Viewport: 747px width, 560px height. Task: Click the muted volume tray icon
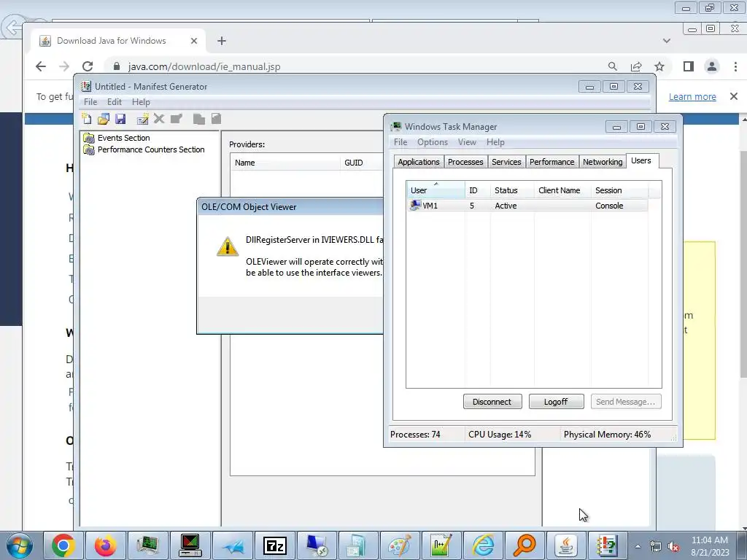(x=673, y=547)
